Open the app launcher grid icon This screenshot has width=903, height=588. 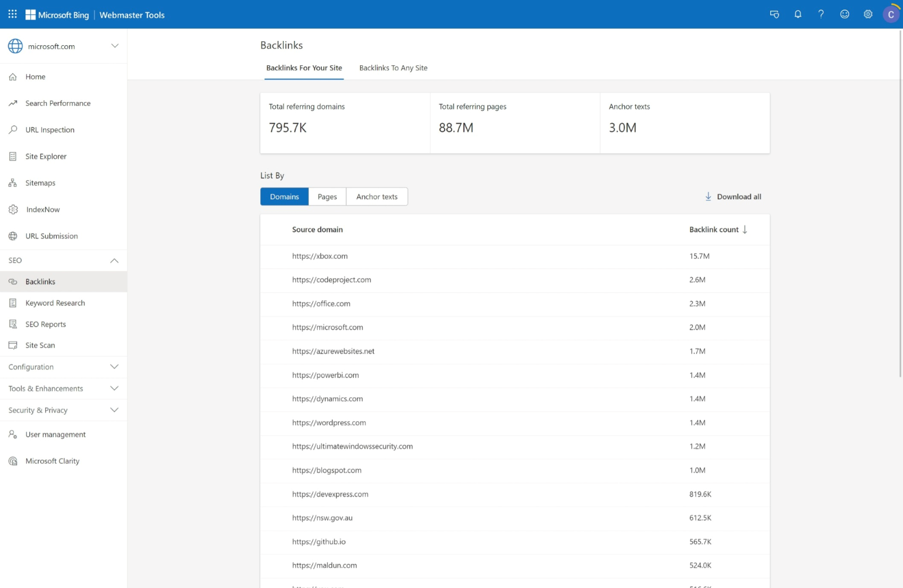tap(13, 14)
